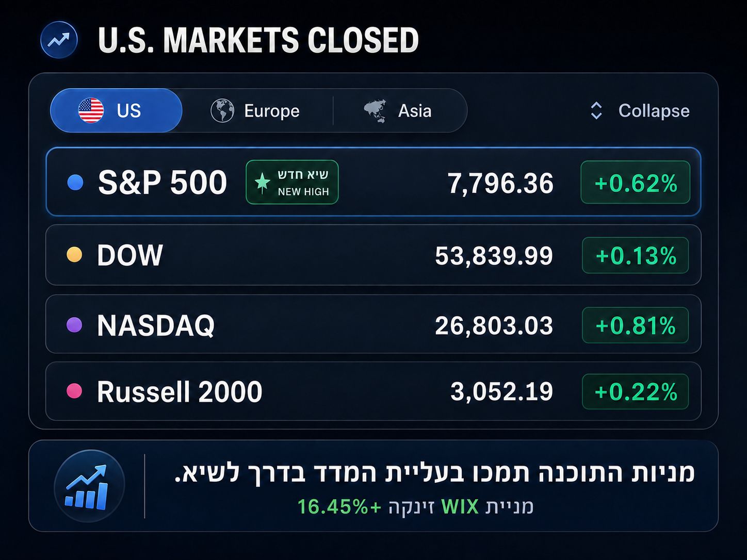Click the bar chart growth icon

point(89,486)
